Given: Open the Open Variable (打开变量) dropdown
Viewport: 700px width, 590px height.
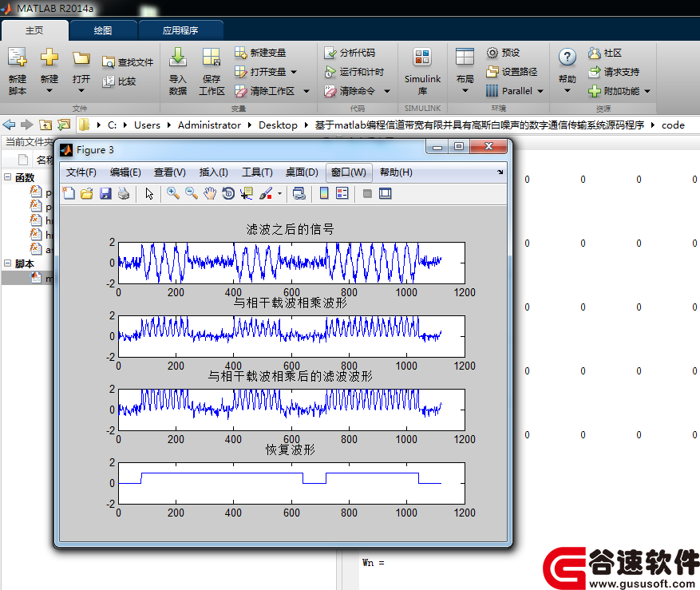Looking at the screenshot, I should tap(294, 72).
